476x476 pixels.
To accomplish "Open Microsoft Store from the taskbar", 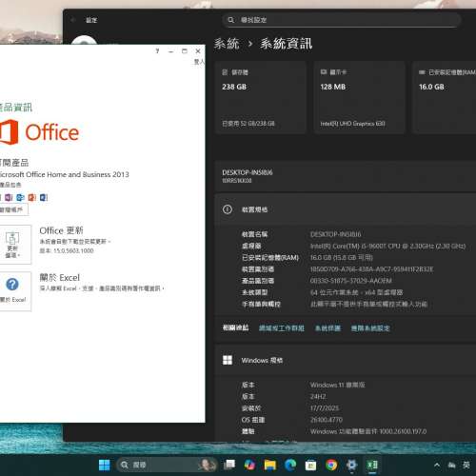I will 310,465.
